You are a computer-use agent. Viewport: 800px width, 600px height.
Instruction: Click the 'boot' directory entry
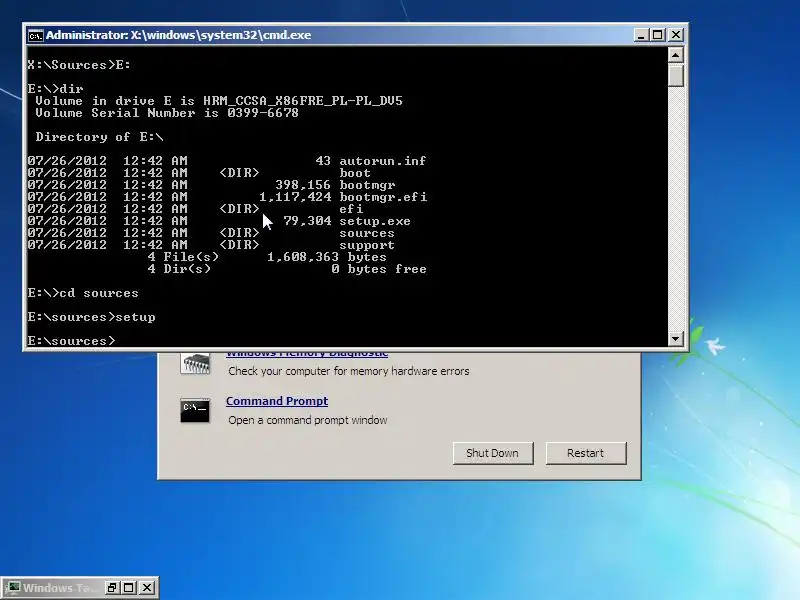(x=355, y=173)
